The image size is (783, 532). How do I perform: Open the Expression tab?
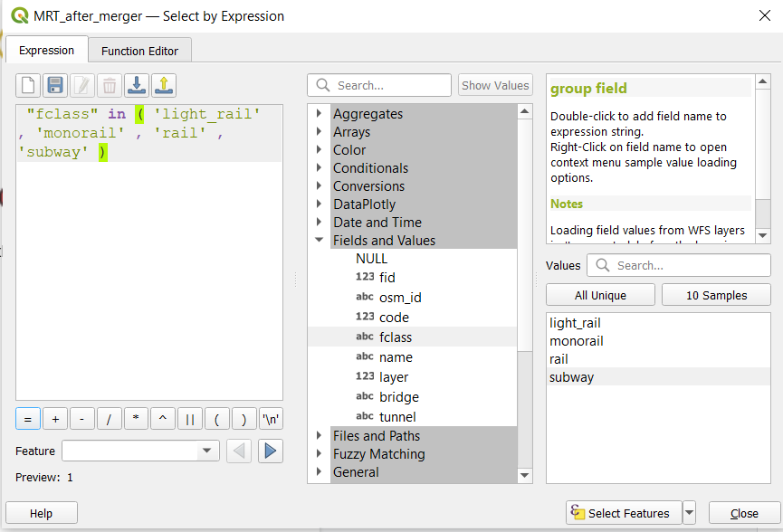[x=46, y=51]
